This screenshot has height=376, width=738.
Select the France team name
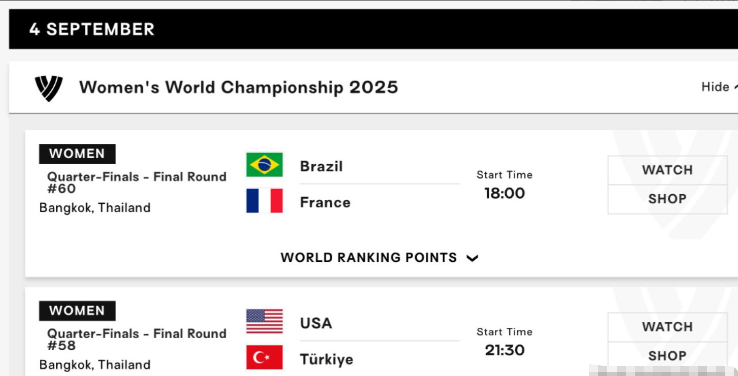pyautogui.click(x=325, y=203)
